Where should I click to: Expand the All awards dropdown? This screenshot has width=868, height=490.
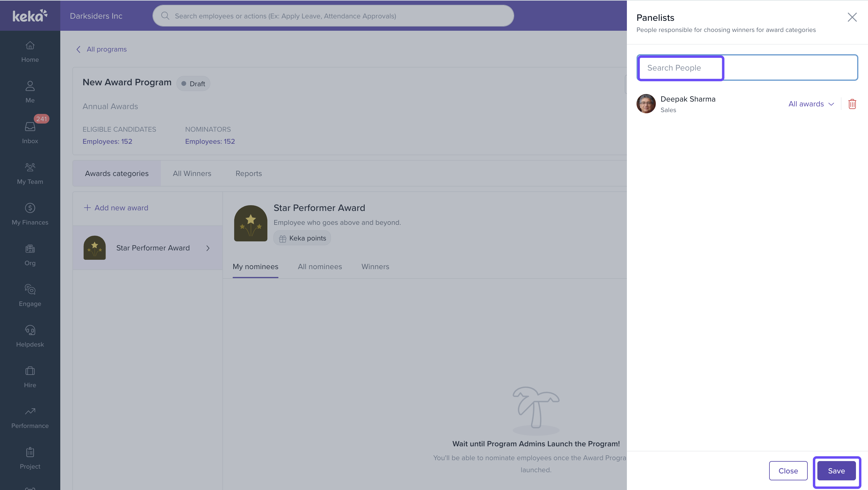[x=811, y=104]
